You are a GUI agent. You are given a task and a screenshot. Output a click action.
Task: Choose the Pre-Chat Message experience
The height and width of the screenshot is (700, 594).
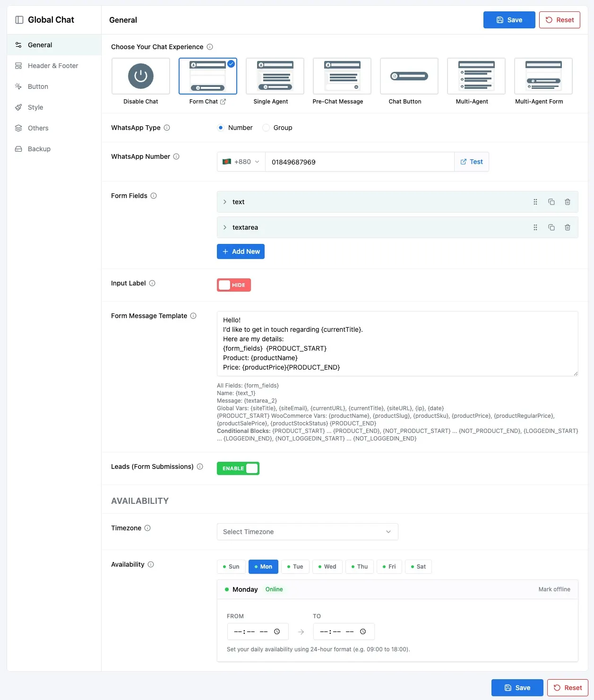pos(342,76)
